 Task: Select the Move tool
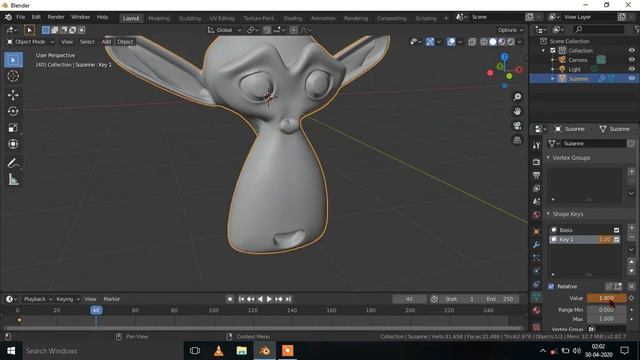click(13, 95)
